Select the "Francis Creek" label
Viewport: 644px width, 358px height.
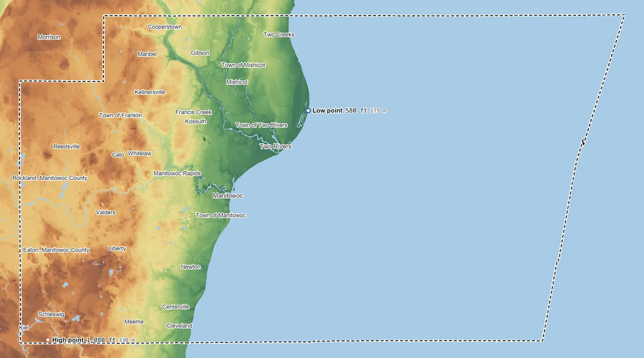tap(194, 112)
